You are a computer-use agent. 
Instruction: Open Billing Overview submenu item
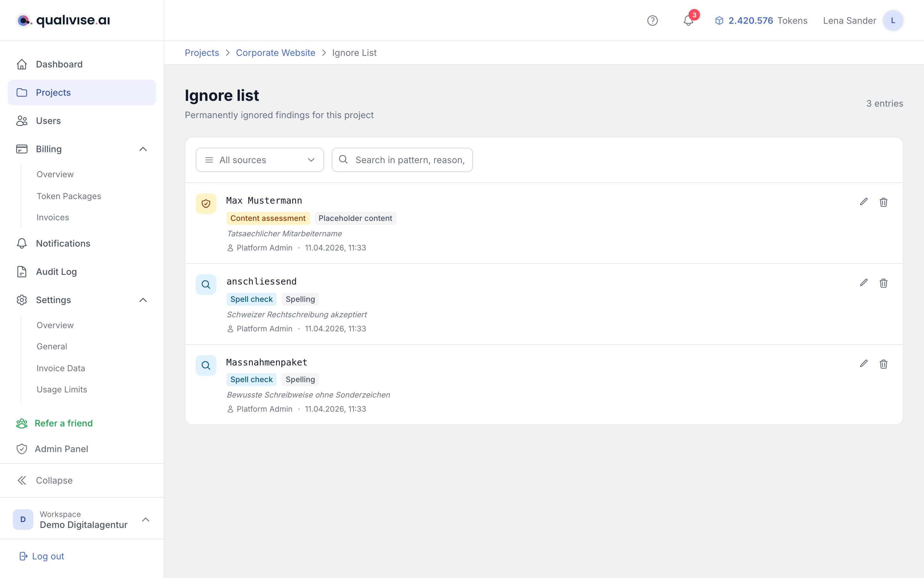[x=55, y=174]
